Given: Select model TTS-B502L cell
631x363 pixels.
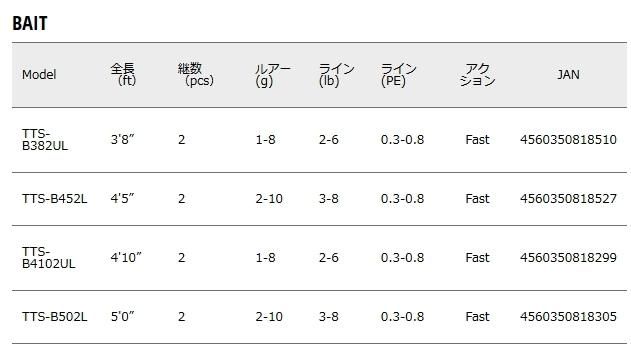Looking at the screenshot, I should tap(55, 317).
